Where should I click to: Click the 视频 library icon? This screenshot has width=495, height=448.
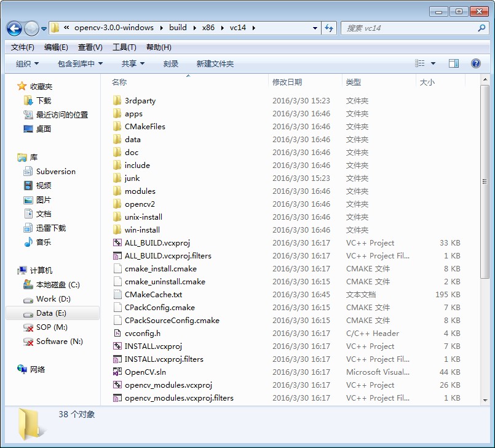pos(28,185)
